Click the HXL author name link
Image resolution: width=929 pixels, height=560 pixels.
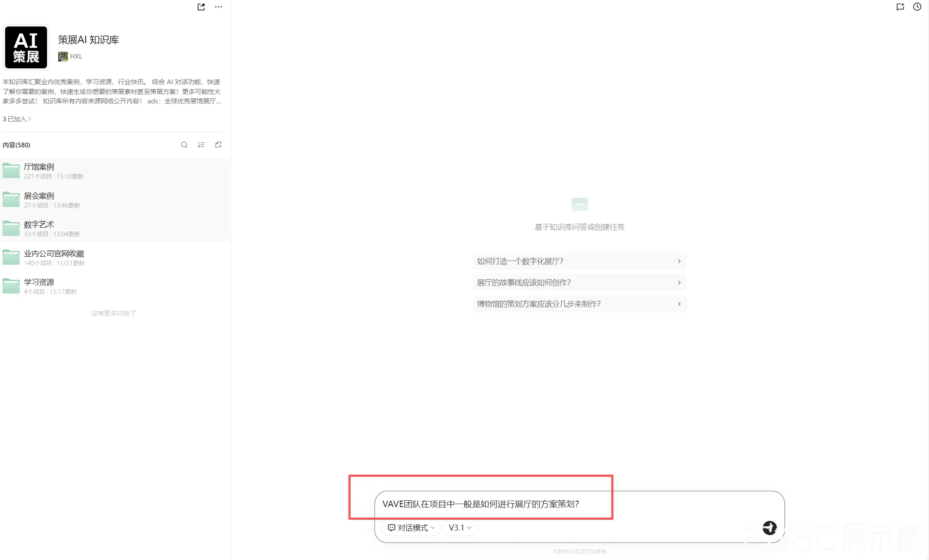click(76, 56)
